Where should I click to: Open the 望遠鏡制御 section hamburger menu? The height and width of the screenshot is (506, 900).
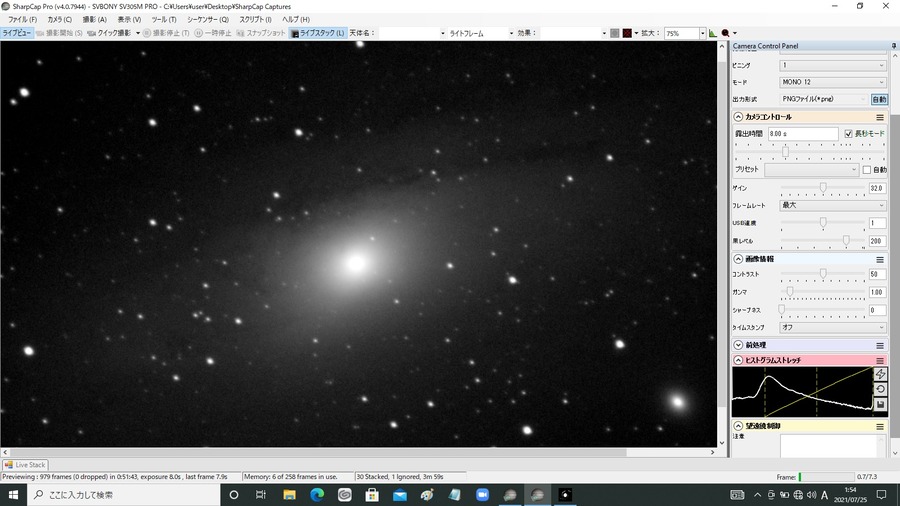click(880, 426)
